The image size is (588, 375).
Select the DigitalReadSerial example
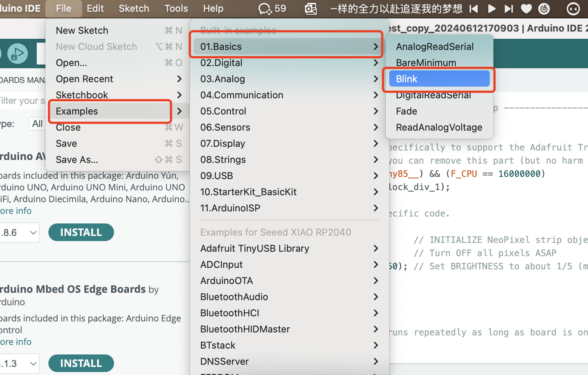coord(439,95)
